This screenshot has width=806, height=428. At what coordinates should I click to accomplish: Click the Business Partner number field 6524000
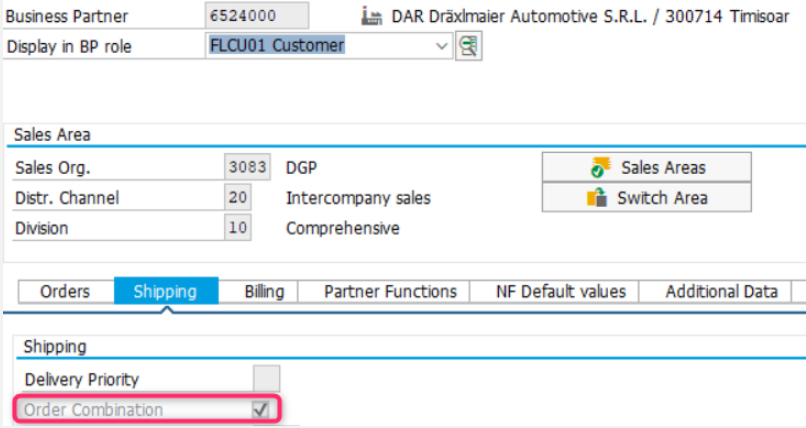tap(258, 16)
